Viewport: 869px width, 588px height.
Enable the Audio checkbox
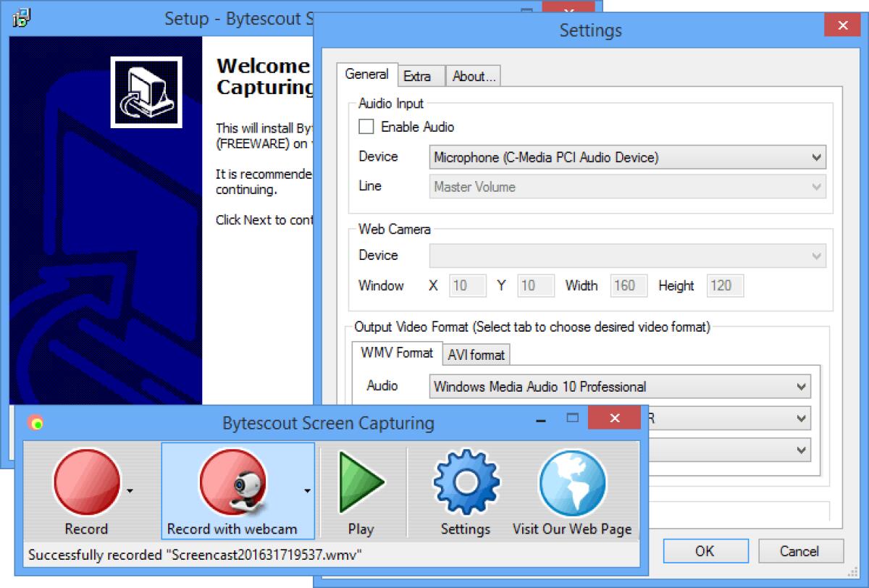pyautogui.click(x=366, y=127)
